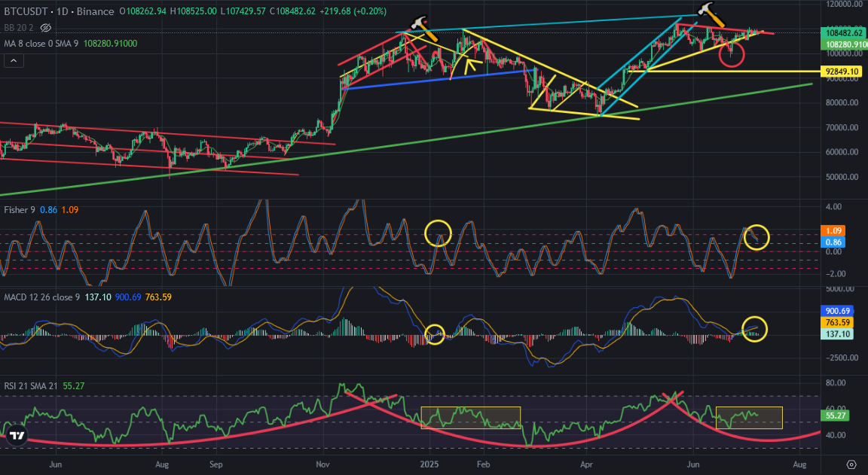Screen dimensions: 868x475
Task: Click the blue 900.69 MACD value label
Action: click(836, 312)
